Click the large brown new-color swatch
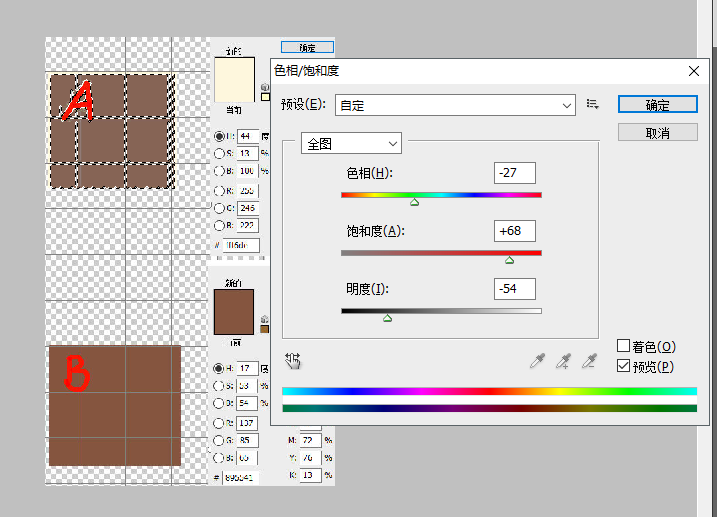717x517 pixels. (x=234, y=312)
